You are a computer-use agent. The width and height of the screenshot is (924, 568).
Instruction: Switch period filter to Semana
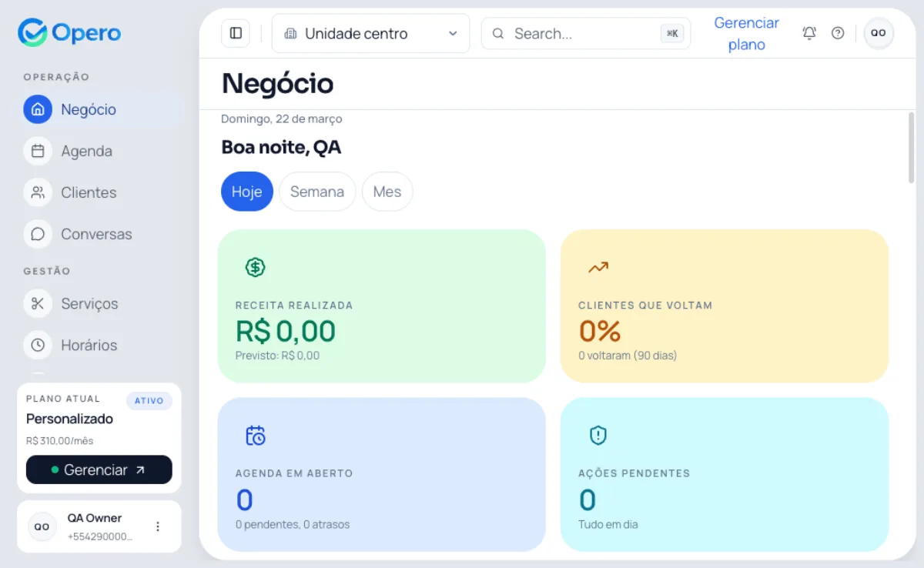coord(317,192)
